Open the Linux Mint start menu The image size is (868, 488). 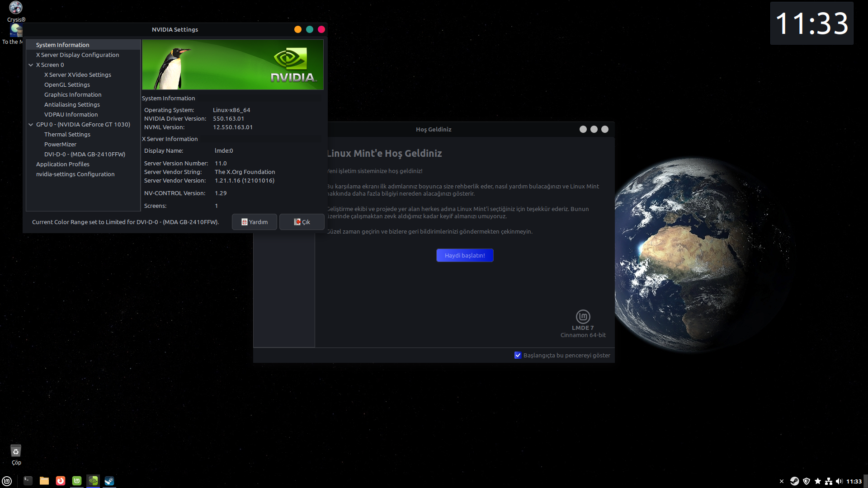7,481
